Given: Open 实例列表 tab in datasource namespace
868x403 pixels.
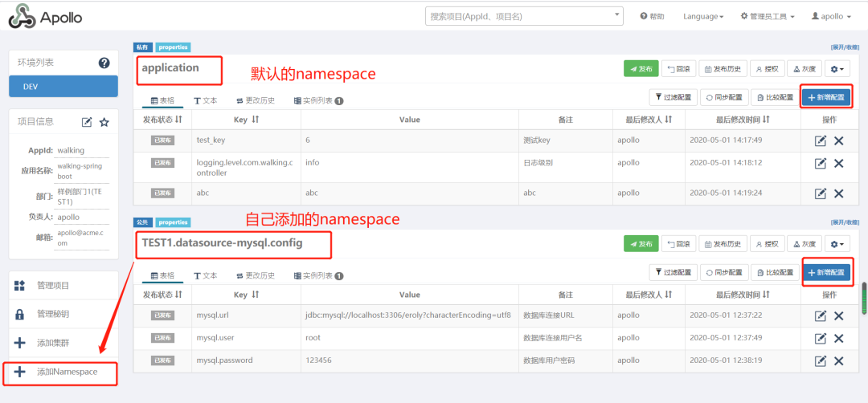Looking at the screenshot, I should [x=318, y=275].
